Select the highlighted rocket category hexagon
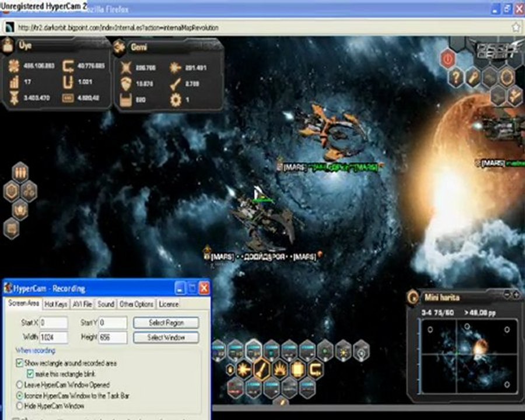Image resolution: width=525 pixels, height=420 pixels. pos(262,369)
